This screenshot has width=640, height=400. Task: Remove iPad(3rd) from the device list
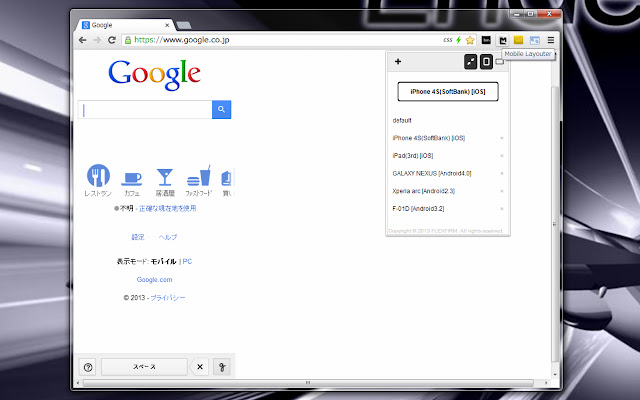tap(502, 156)
